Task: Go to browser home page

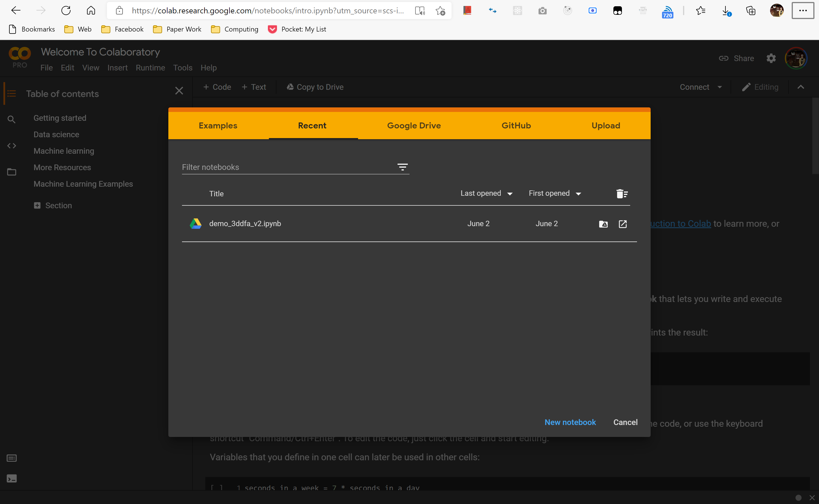Action: 91,11
